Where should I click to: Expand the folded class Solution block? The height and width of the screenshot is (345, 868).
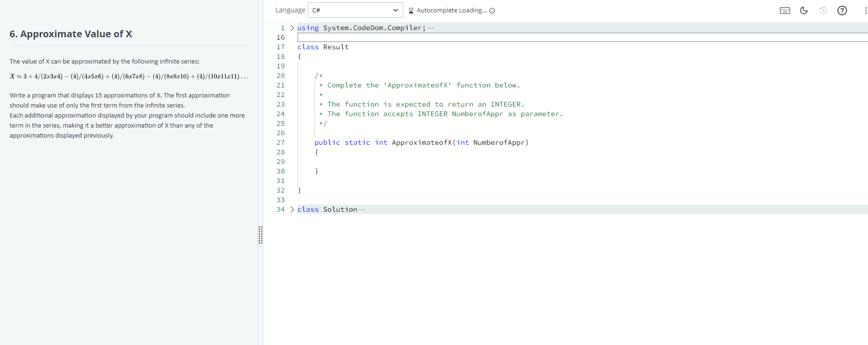292,209
